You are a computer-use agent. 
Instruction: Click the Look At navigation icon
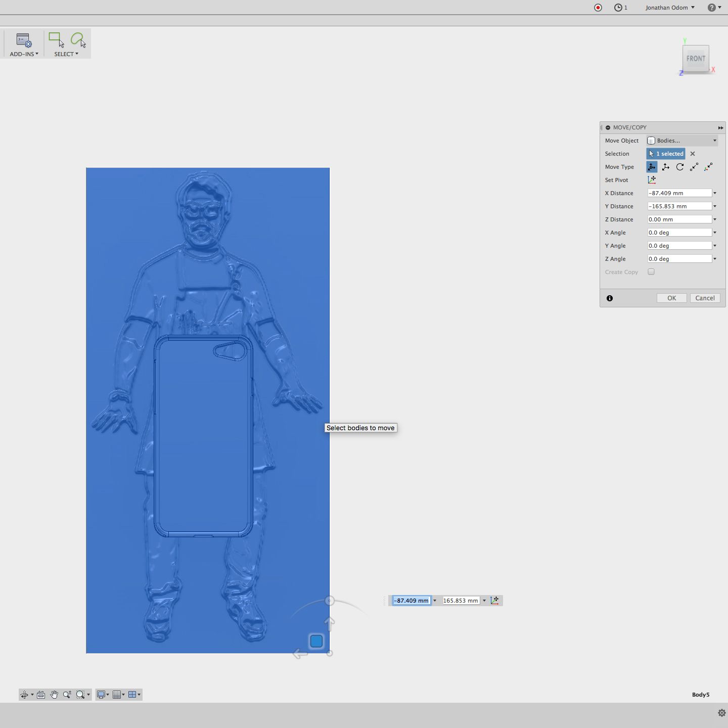41,695
